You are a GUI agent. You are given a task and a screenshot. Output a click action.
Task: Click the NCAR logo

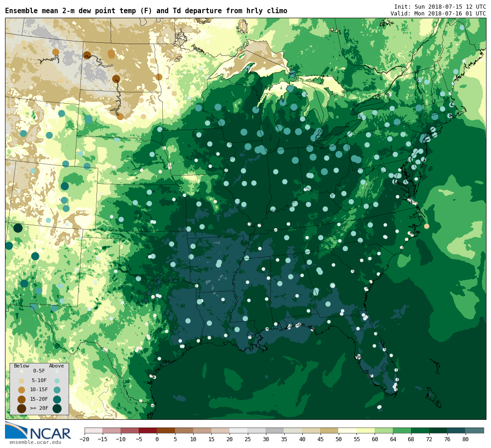(38, 431)
